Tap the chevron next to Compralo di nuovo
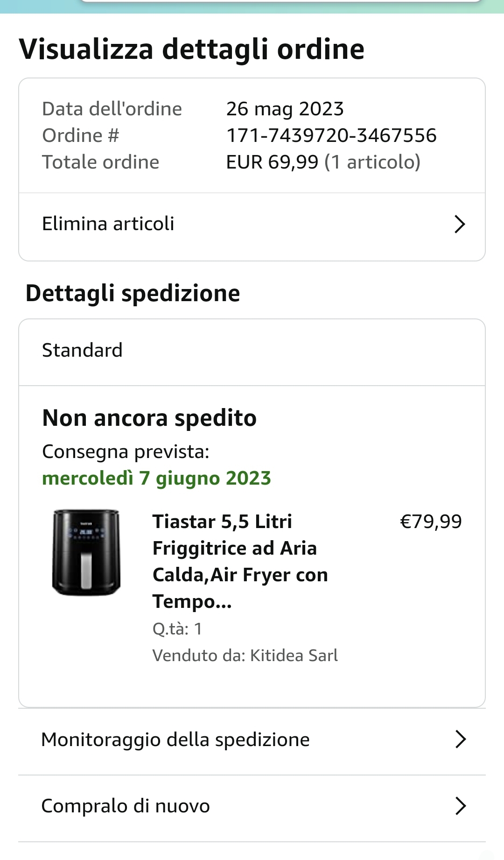Screen dimensions: 504x860 [461, 806]
